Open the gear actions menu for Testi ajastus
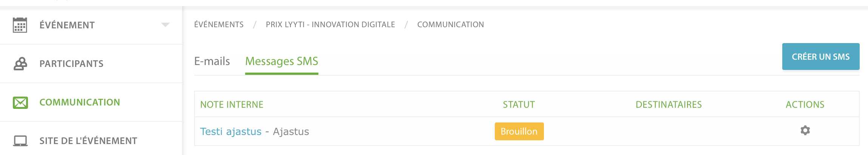The height and width of the screenshot is (155, 868). tap(805, 130)
